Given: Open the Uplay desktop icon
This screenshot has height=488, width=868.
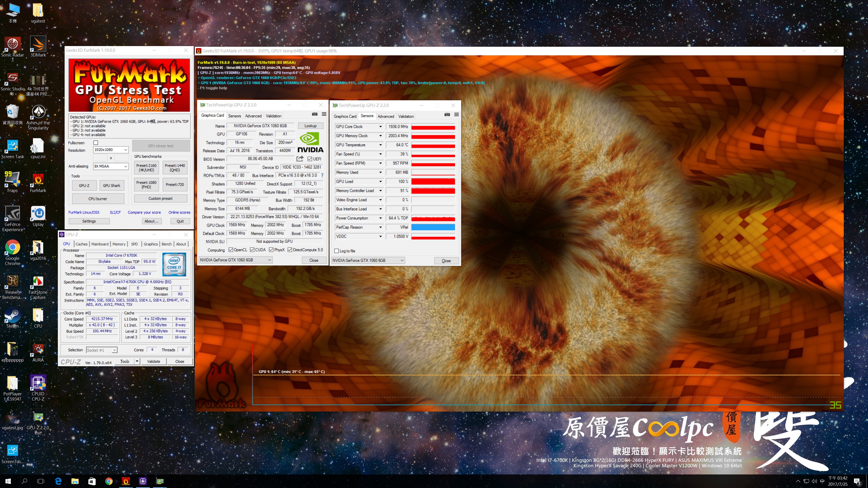Looking at the screenshot, I should tap(38, 216).
